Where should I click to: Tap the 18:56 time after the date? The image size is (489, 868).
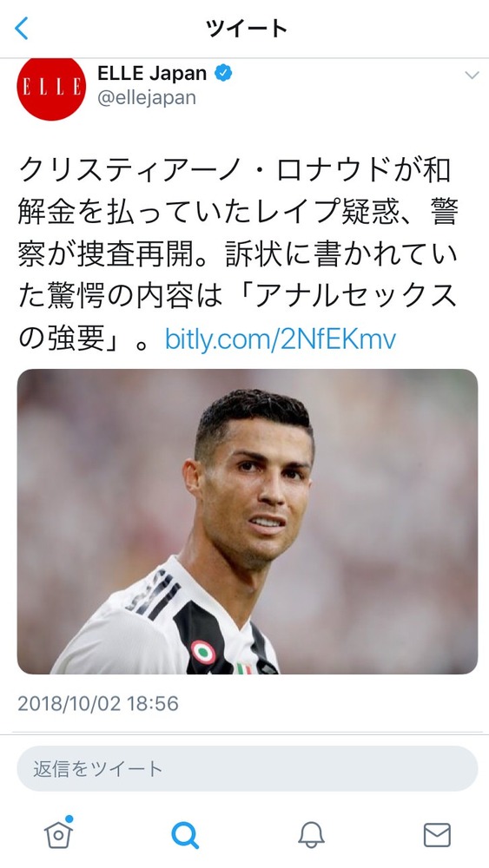(153, 704)
